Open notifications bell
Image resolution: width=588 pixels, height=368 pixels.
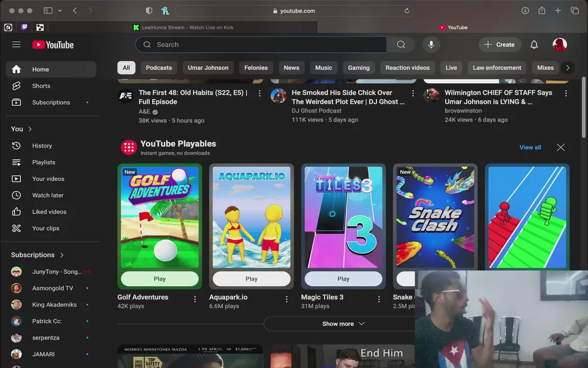click(x=534, y=44)
